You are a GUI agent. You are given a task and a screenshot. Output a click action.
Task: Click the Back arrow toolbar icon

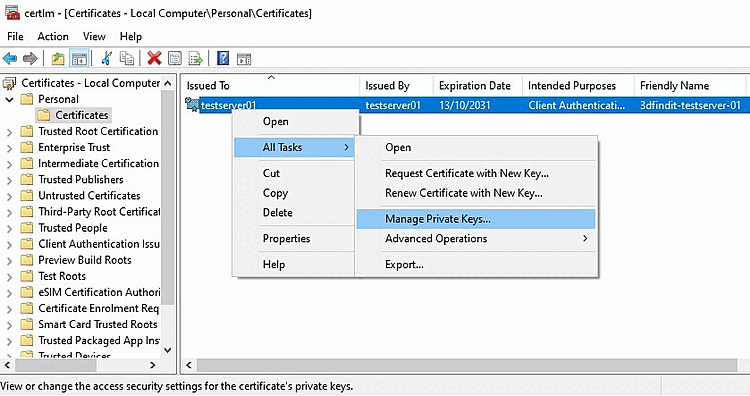click(10, 59)
